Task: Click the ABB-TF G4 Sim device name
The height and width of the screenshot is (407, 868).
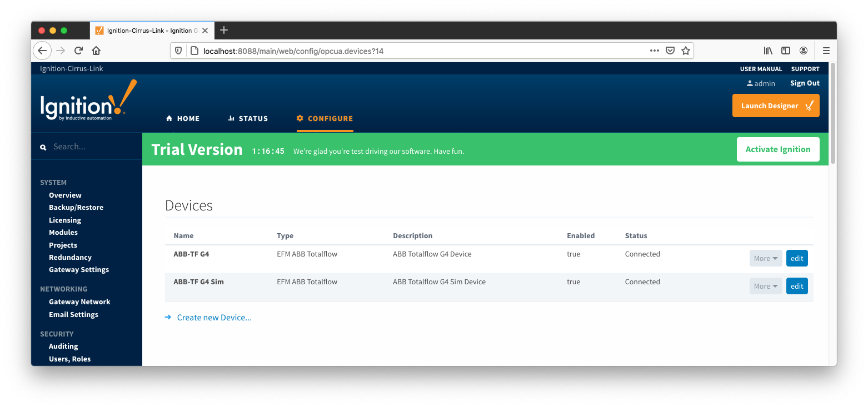Action: 198,282
